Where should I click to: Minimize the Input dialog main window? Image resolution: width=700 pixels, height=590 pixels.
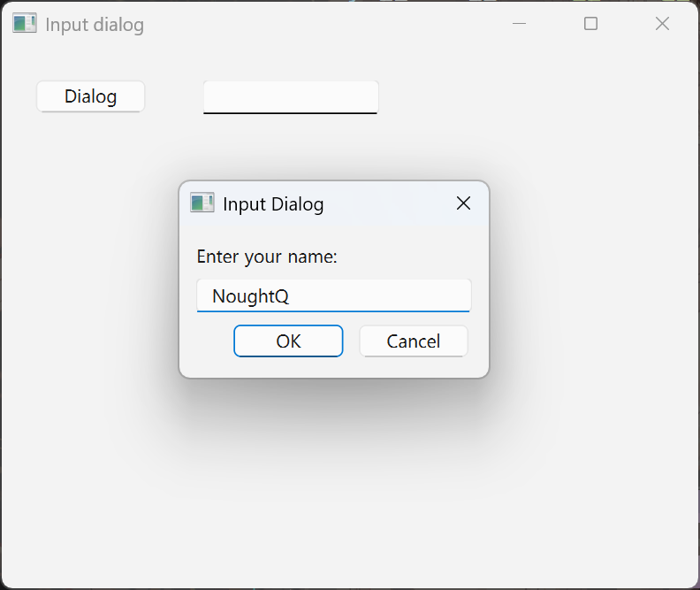(520, 24)
